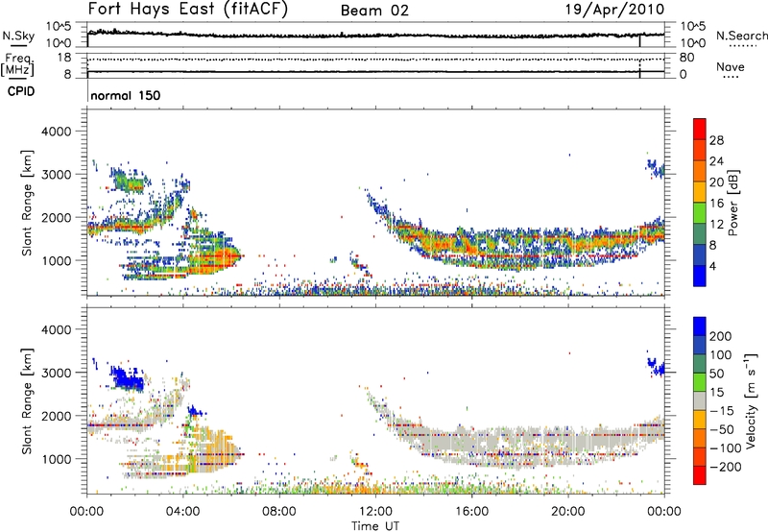This screenshot has width=768, height=532.
Task: Click the "20:00" time tick label
Action: (x=567, y=512)
